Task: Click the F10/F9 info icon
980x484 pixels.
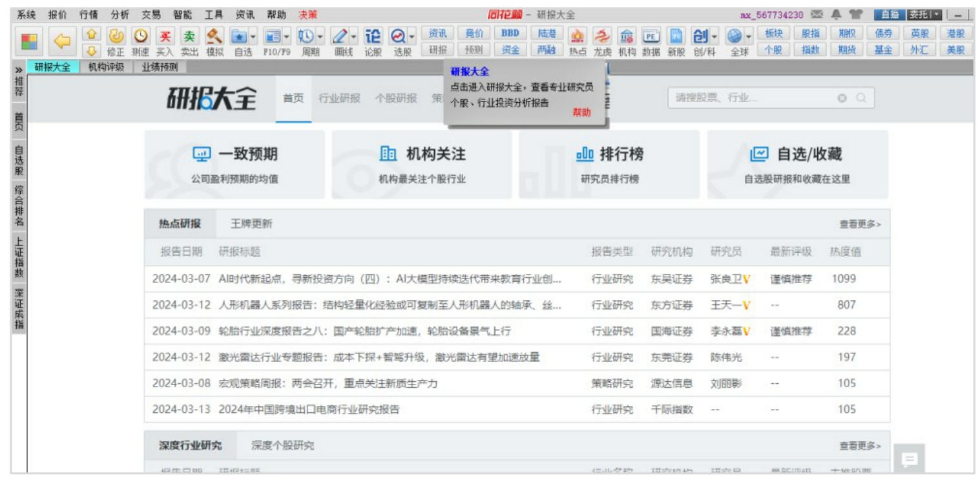Action: 273,36
